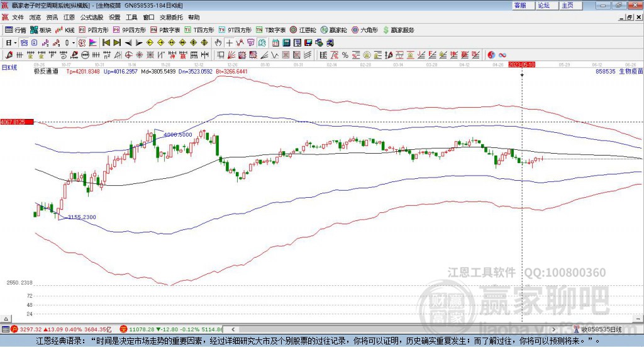Open the 交易委托 menu
This screenshot has width=644, height=347.
171,17
